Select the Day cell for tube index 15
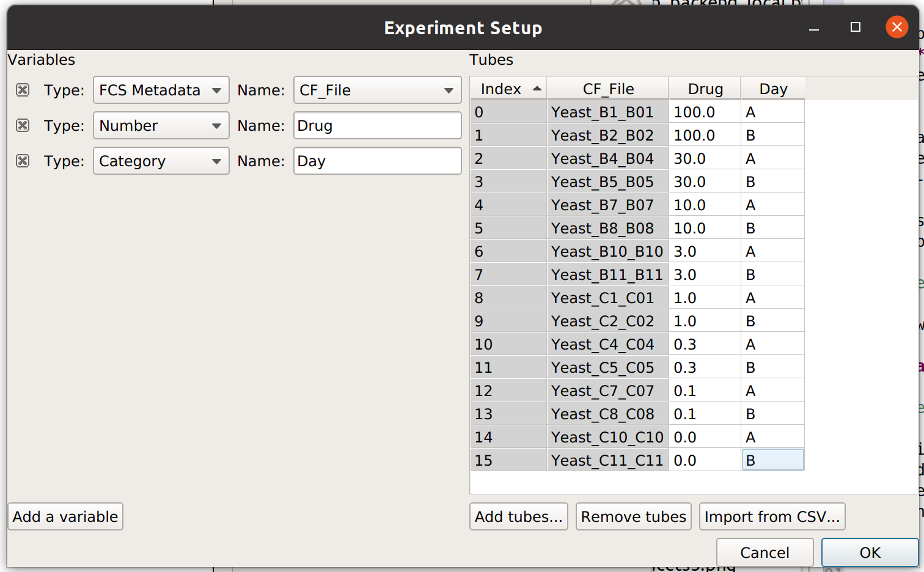The height and width of the screenshot is (572, 924). tap(773, 460)
